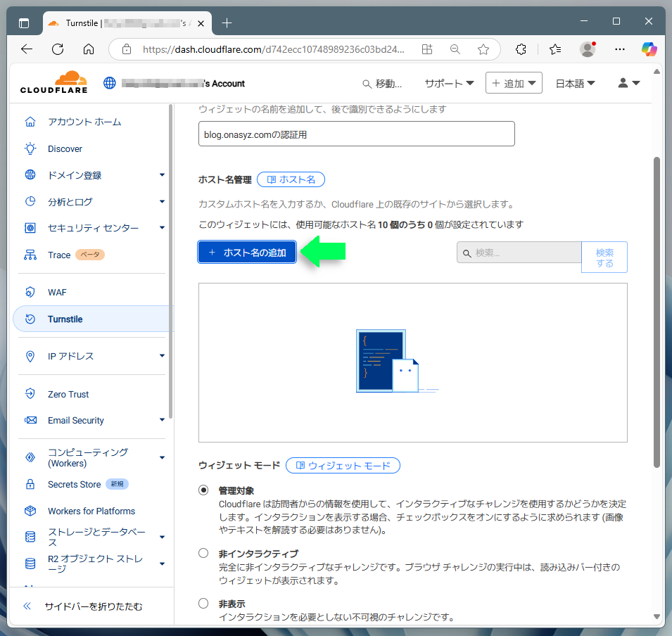Open the ホスト名 documentation link
This screenshot has width=672, height=636.
[x=291, y=179]
